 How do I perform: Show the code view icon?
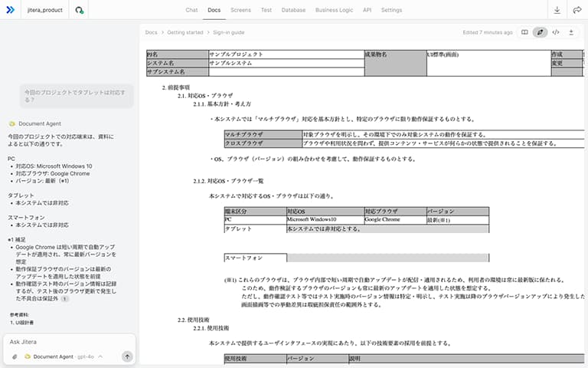point(556,32)
